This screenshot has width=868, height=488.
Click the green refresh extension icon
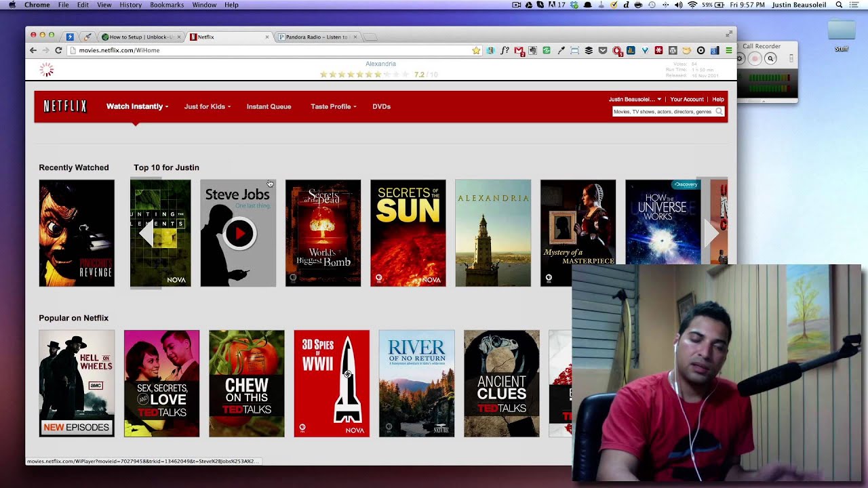pyautogui.click(x=547, y=50)
